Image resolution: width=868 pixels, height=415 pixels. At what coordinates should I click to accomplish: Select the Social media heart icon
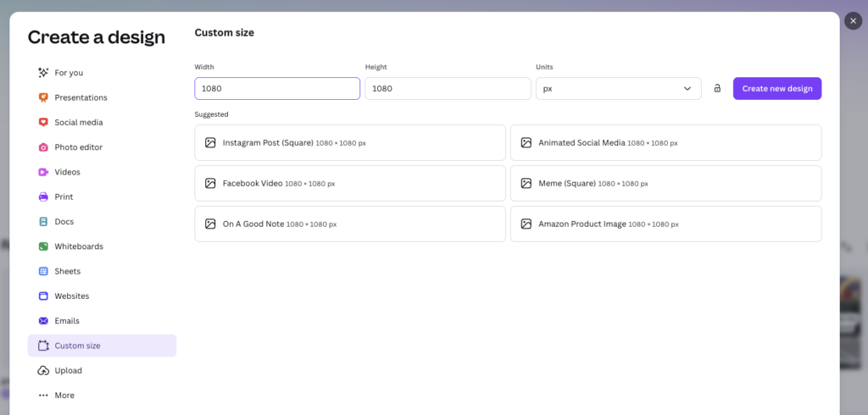coord(43,122)
